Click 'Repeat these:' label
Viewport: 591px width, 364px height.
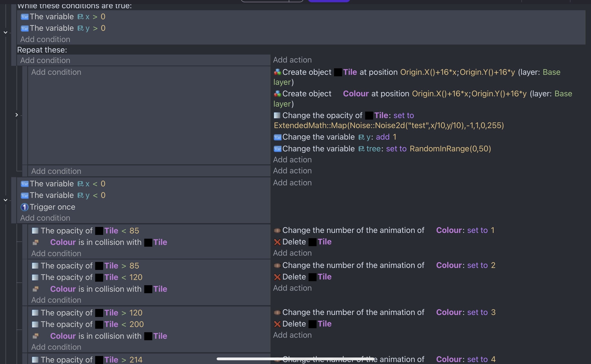pyautogui.click(x=42, y=50)
